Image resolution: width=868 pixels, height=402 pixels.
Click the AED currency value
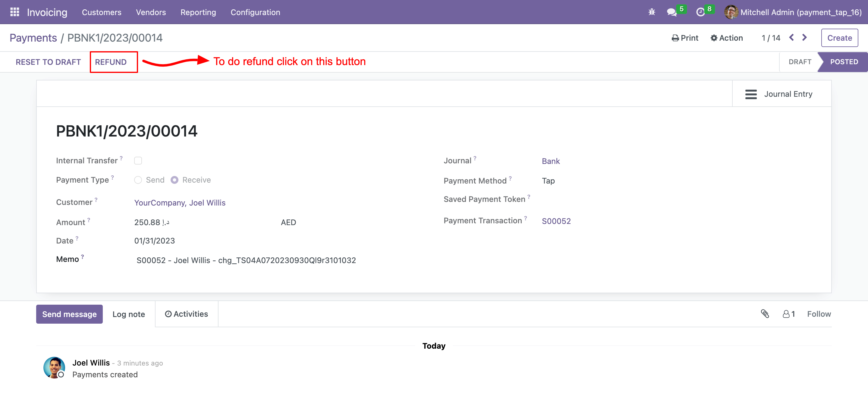click(288, 222)
